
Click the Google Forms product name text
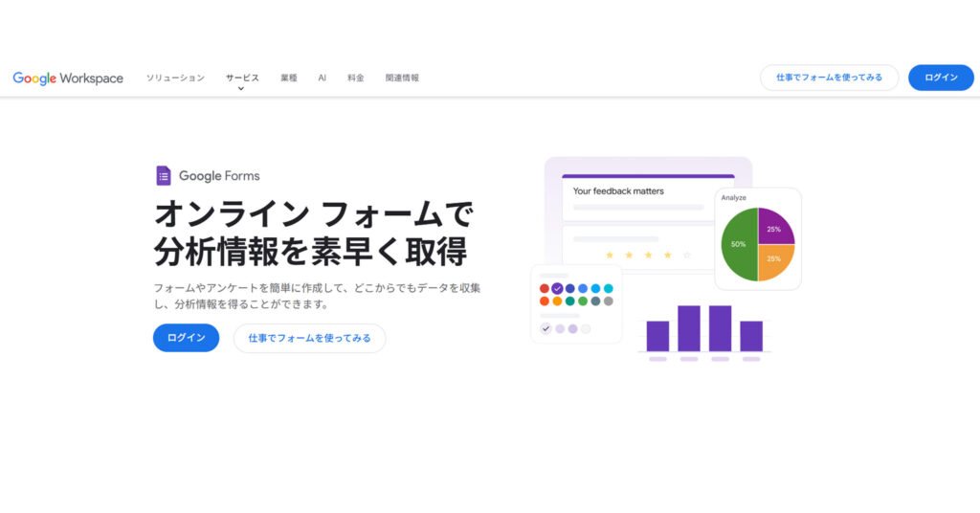click(219, 176)
